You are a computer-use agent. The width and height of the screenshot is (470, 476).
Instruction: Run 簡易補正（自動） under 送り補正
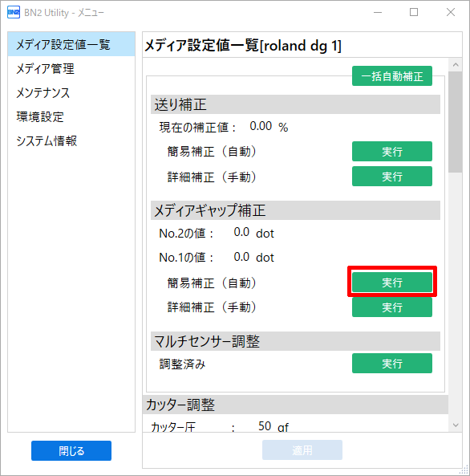[392, 151]
